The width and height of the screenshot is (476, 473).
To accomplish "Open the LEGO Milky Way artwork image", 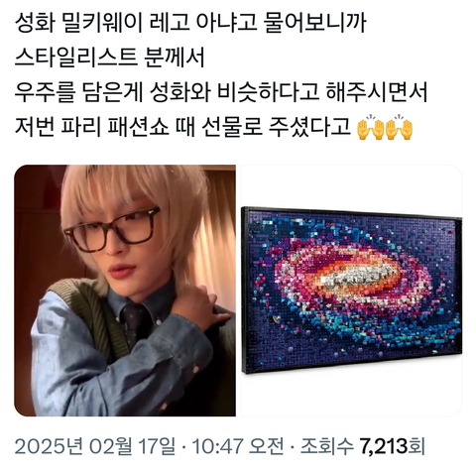I will [x=350, y=291].
